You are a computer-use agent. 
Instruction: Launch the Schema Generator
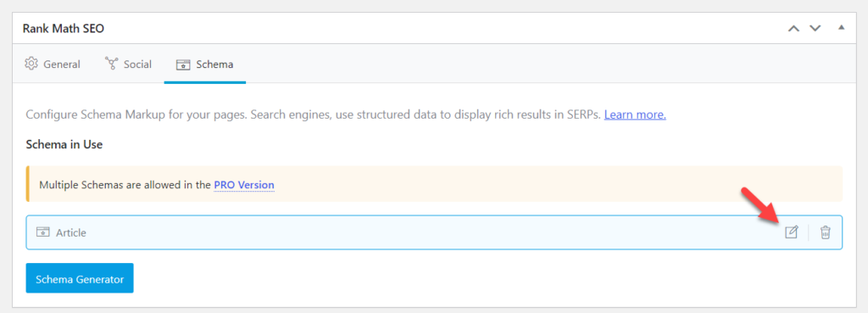80,278
